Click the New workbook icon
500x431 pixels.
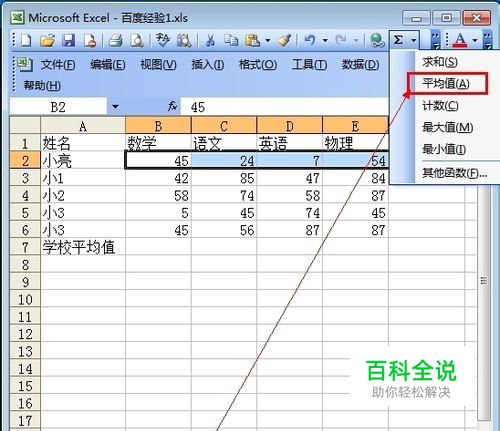click(26, 41)
